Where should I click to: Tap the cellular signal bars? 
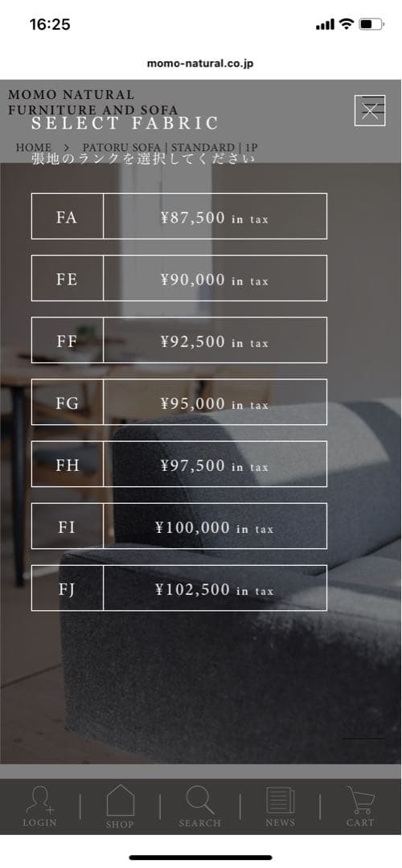325,24
